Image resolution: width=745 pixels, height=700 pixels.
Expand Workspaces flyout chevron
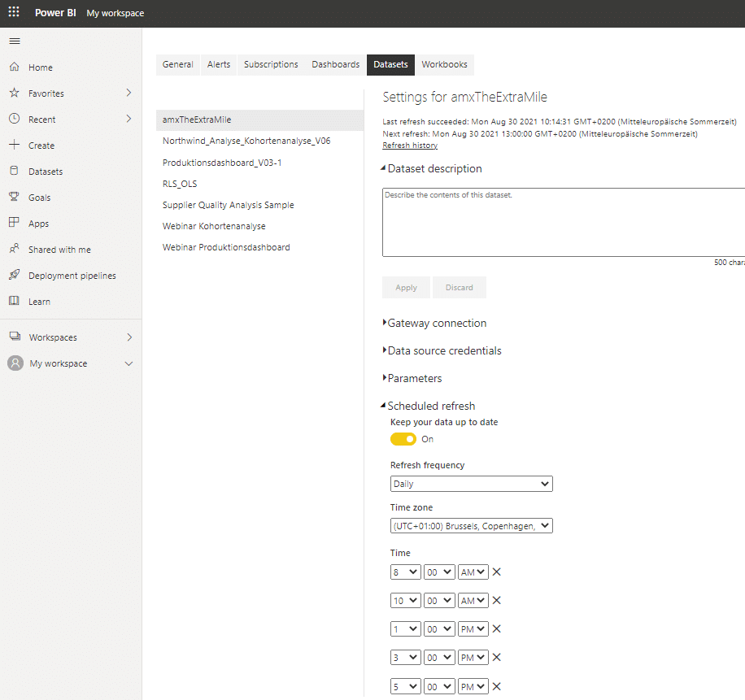click(129, 337)
